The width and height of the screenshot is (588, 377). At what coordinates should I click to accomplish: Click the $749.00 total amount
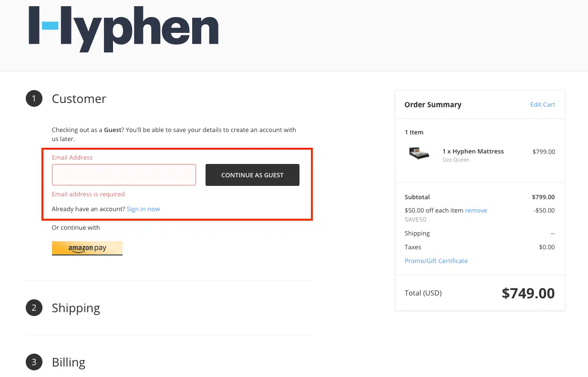coord(528,293)
